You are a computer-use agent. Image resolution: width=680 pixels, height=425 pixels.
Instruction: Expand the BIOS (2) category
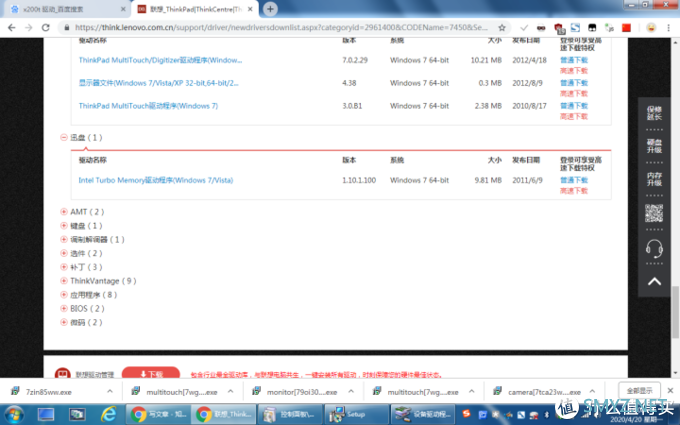click(64, 309)
